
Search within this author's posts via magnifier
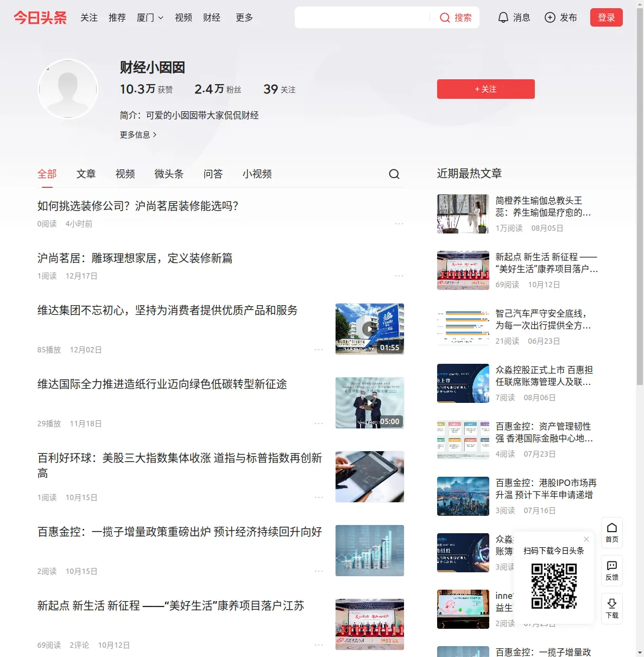coord(394,174)
